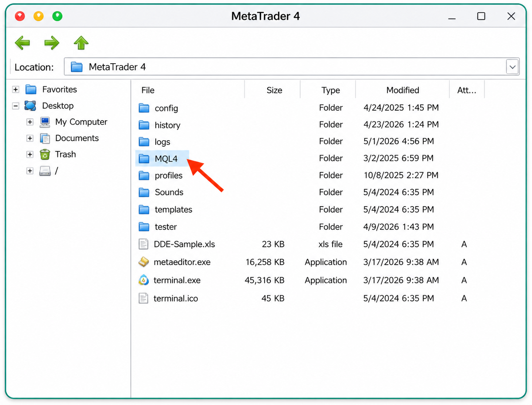532x405 pixels.
Task: Select the DDE-Sample.xls file icon
Action: pos(144,244)
